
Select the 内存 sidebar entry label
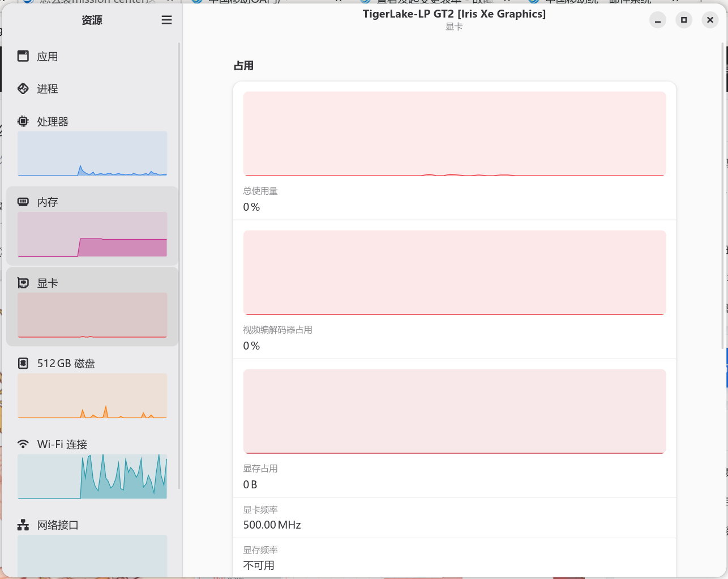pos(48,202)
